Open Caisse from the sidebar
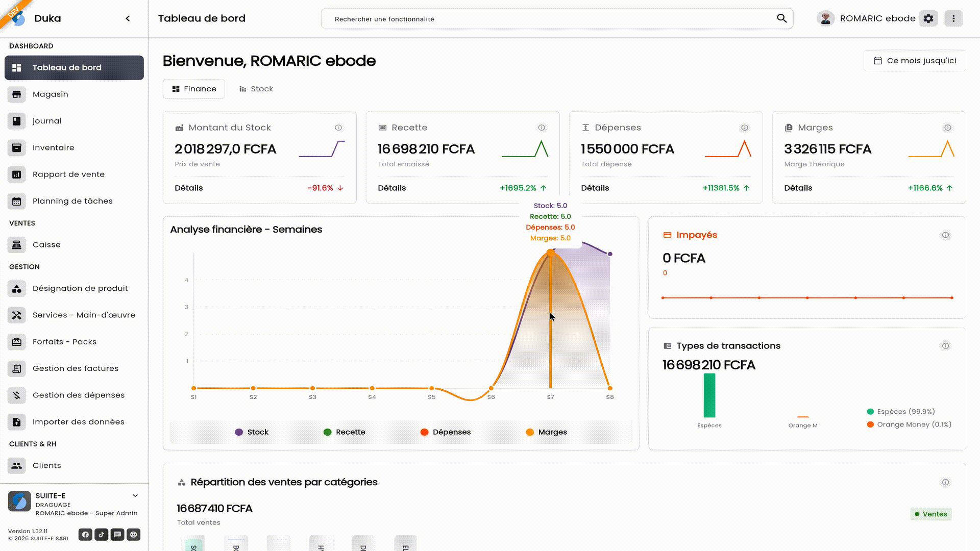 (x=46, y=245)
